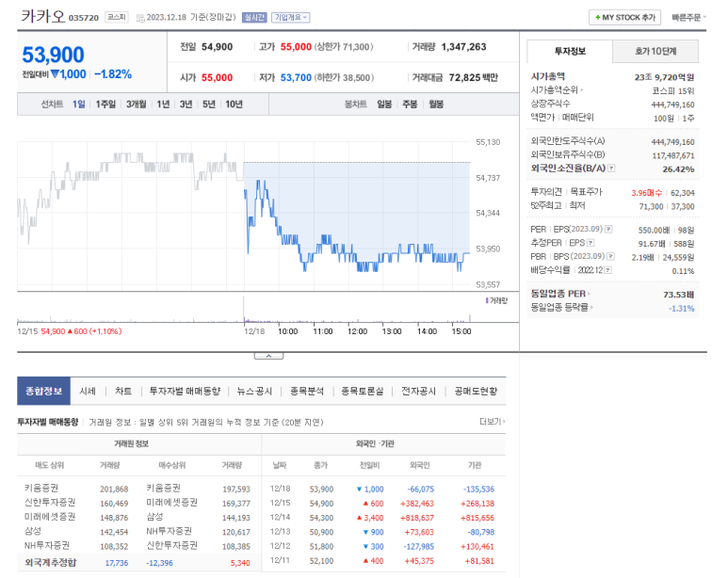Click 키움증권 in the 매도 상위 column

coord(41,488)
